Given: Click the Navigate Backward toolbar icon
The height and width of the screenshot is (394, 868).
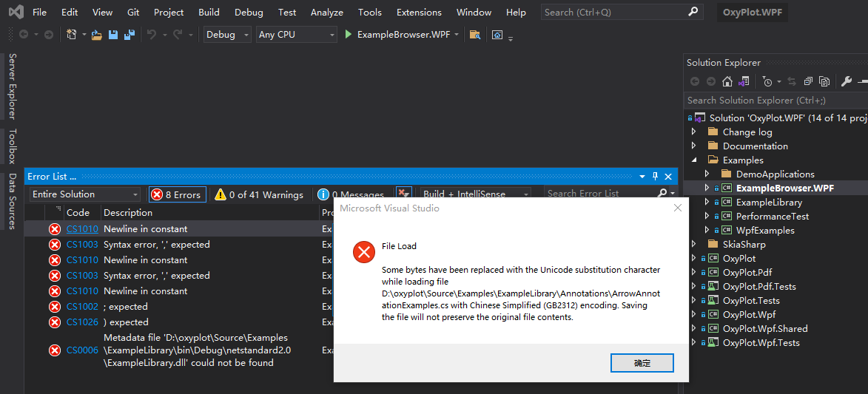Looking at the screenshot, I should click(24, 35).
